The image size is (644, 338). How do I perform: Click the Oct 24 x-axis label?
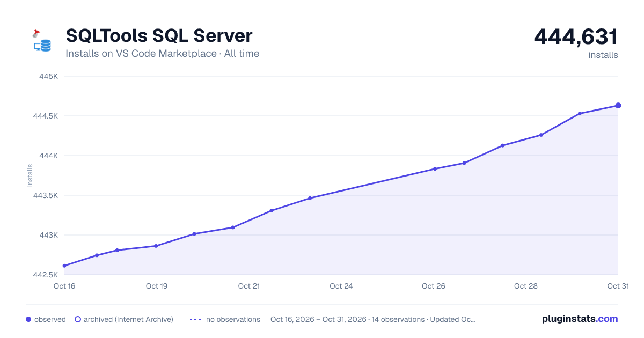(x=341, y=286)
